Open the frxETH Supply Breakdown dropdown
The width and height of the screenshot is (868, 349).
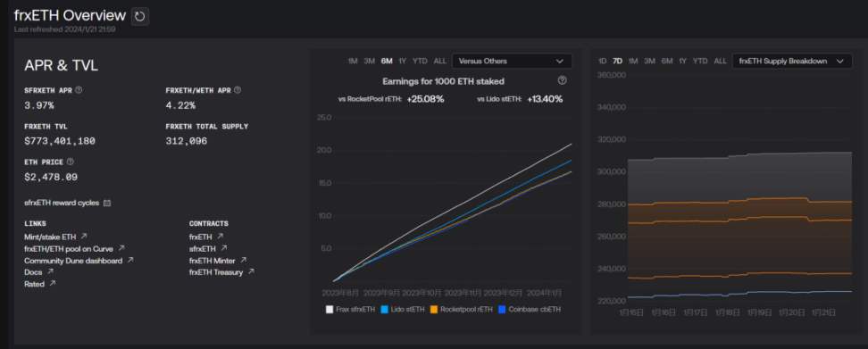coord(791,61)
